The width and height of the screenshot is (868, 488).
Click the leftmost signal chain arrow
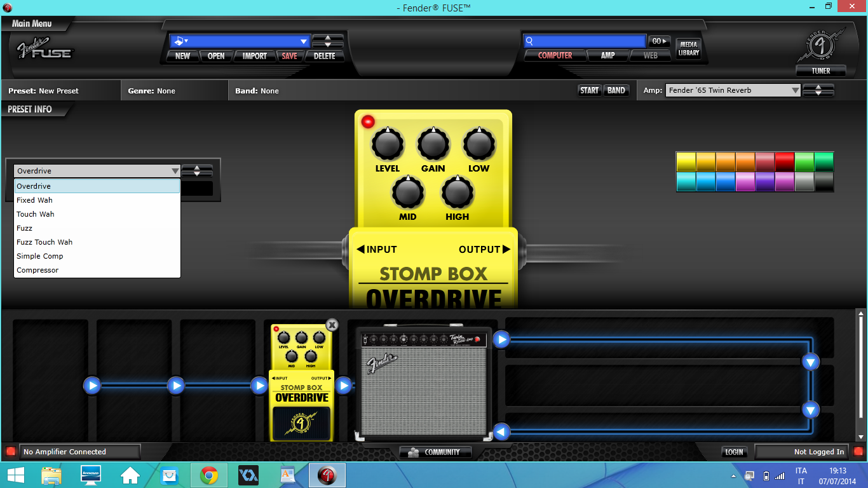(x=92, y=385)
